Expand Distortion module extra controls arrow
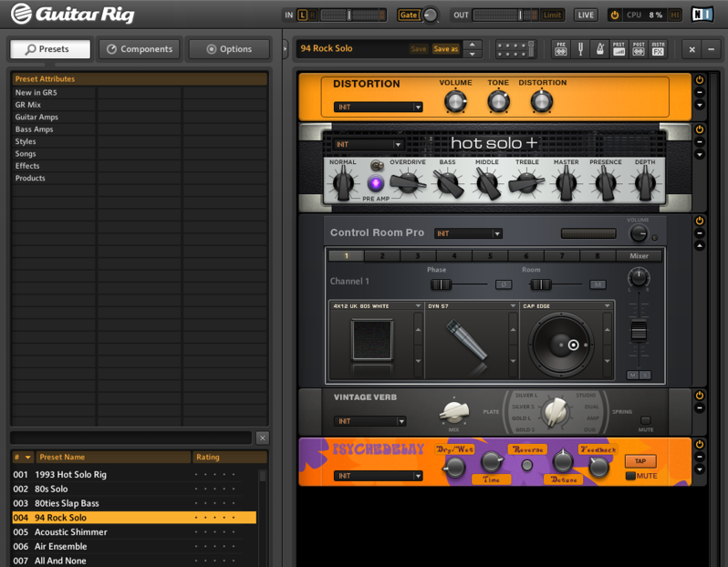Viewport: 728px width, 567px height. pos(699,105)
